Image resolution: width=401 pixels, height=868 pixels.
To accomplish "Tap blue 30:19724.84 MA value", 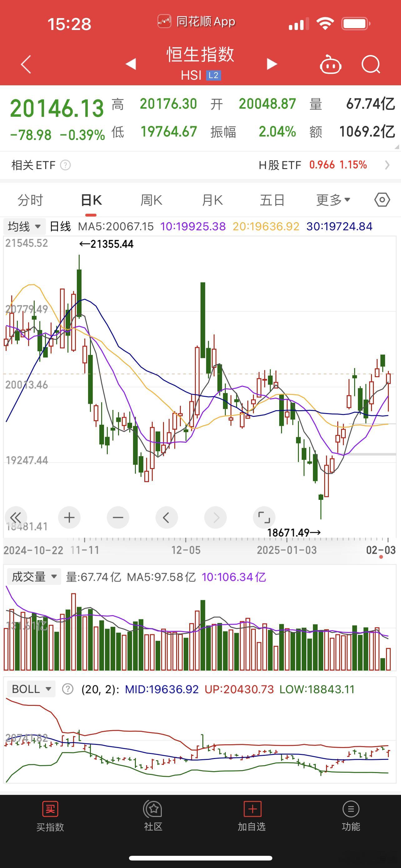I will (x=339, y=226).
